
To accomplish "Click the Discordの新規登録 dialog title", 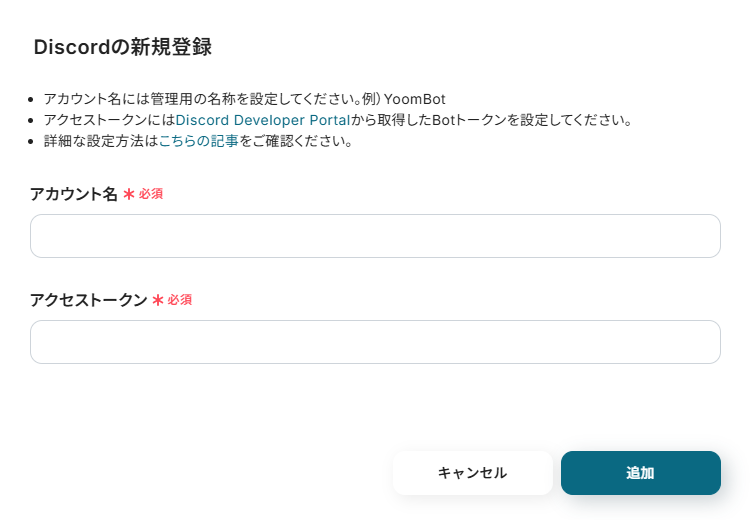I will 122,47.
